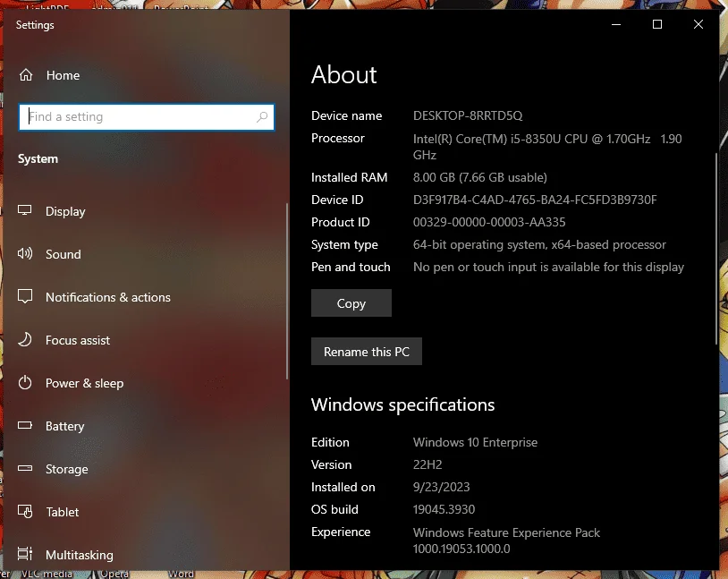Click the No pen or touch input text
The image size is (728, 579).
(548, 268)
